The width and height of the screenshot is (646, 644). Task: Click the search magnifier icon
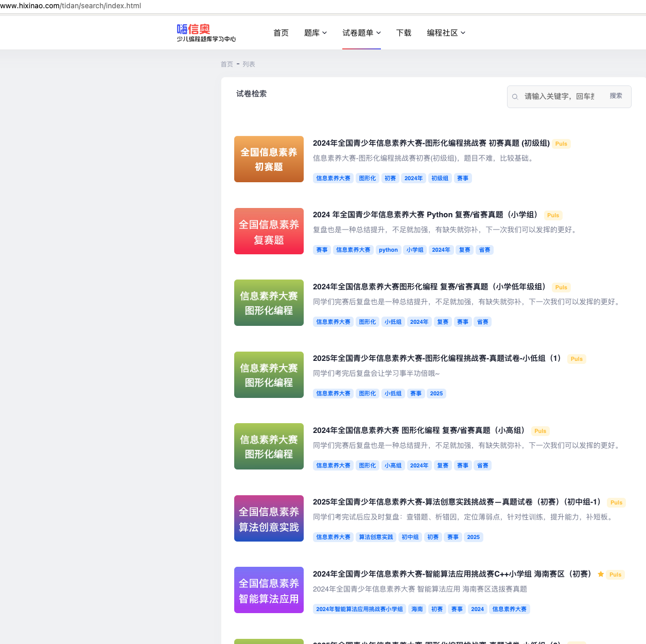pos(515,97)
